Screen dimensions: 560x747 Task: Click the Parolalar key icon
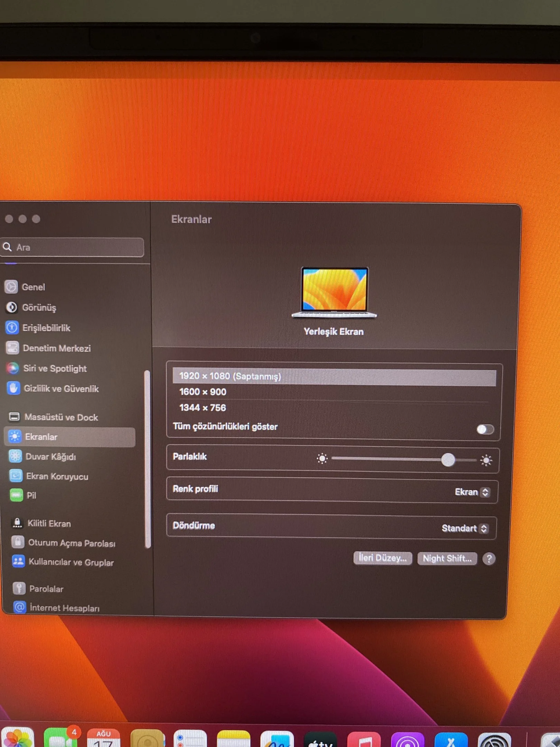pos(19,588)
